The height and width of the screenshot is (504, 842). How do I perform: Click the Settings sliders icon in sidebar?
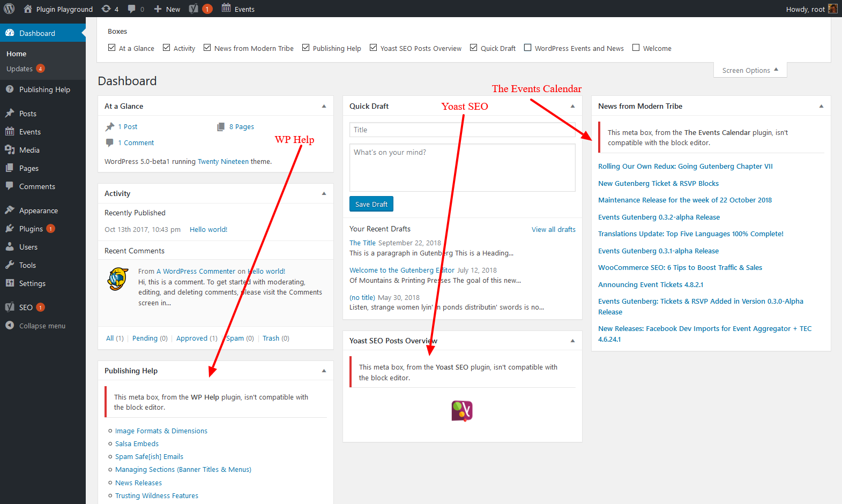pos(10,283)
